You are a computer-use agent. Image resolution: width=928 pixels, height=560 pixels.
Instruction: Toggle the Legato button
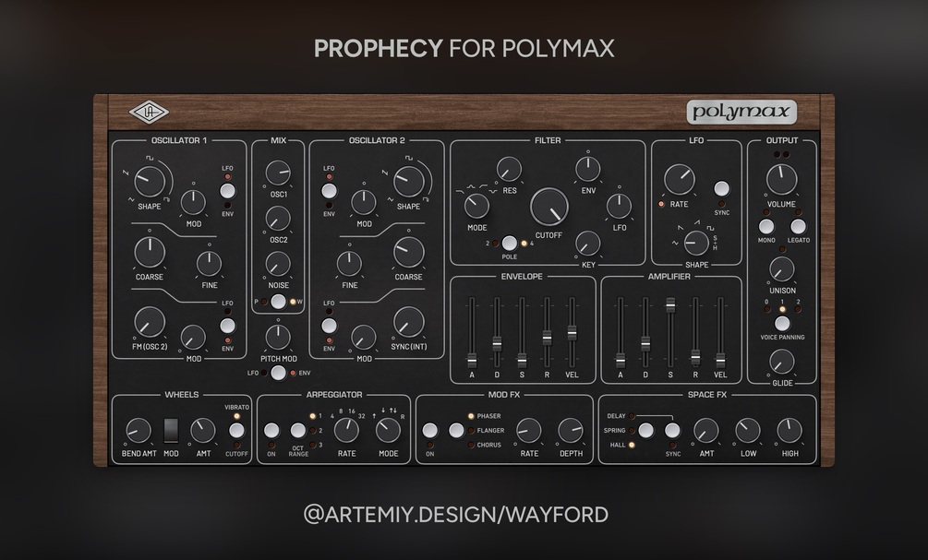click(x=798, y=226)
